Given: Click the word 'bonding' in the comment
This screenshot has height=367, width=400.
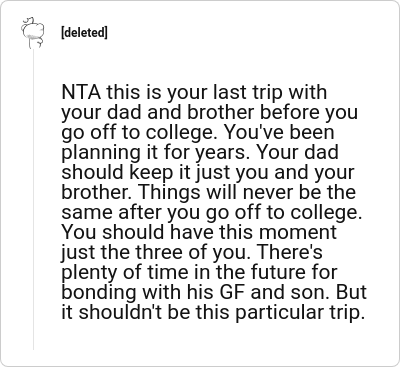Looking at the screenshot, I should [99, 293].
